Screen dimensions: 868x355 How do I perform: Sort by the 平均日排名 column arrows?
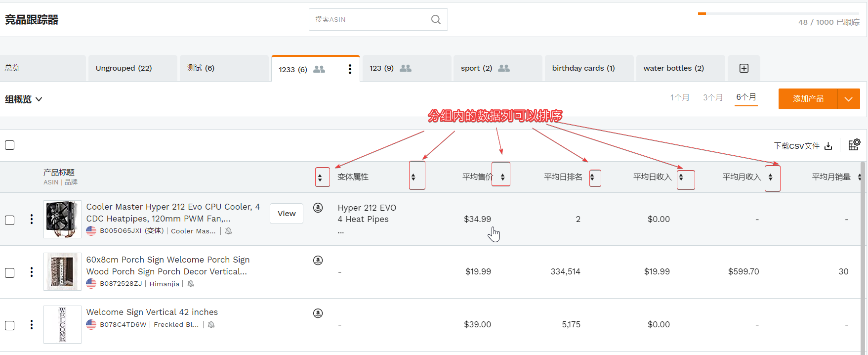pyautogui.click(x=592, y=177)
